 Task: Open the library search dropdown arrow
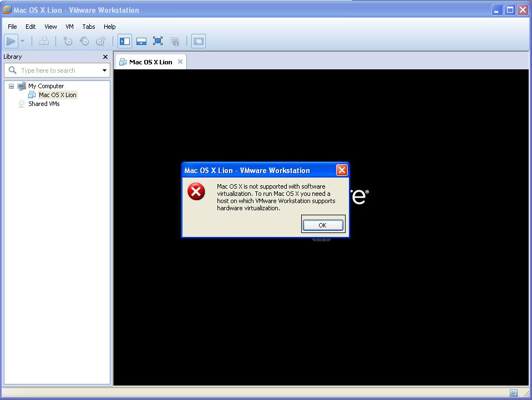104,70
